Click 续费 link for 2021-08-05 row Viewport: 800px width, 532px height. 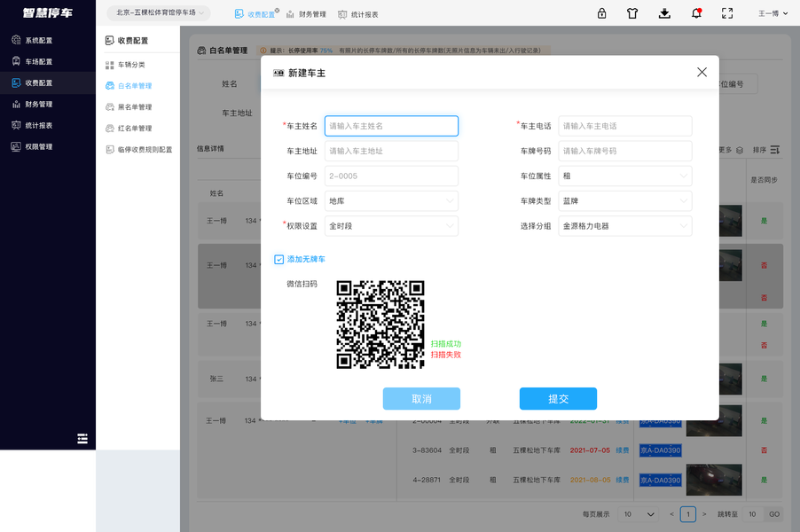[x=622, y=480]
